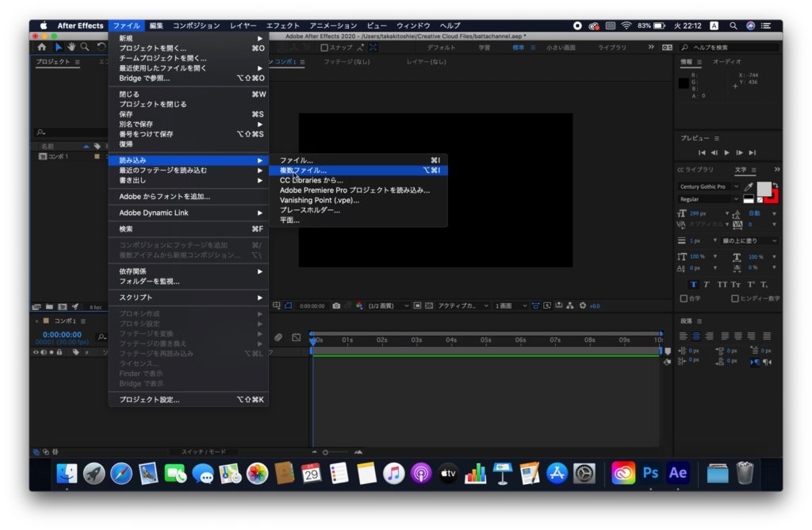This screenshot has height=530, width=812.
Task: Jump to the last frame in Preview
Action: coord(753,152)
